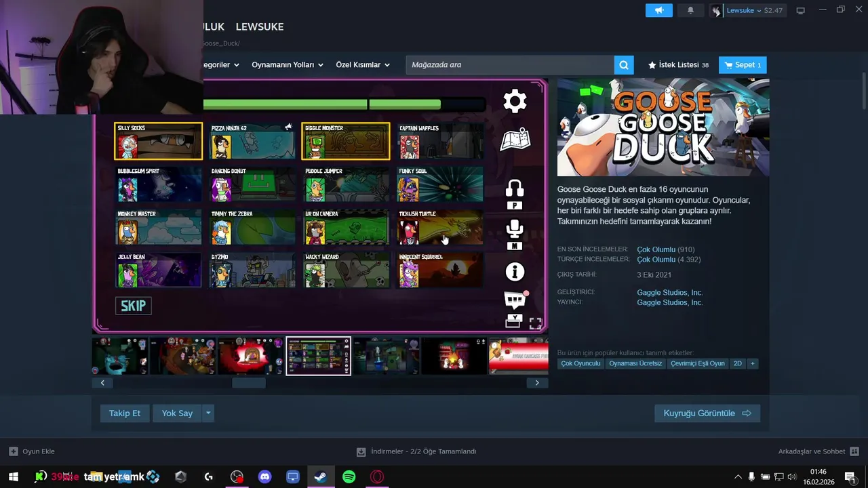868x488 pixels.
Task: Open developer Gaggle Studios, Inc. link
Action: click(669, 293)
